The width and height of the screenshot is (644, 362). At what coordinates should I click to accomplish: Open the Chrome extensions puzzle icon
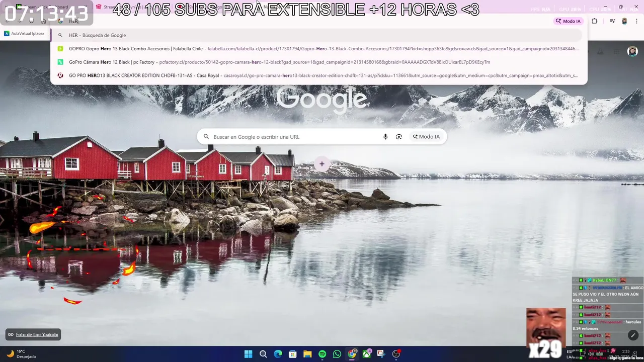point(595,21)
